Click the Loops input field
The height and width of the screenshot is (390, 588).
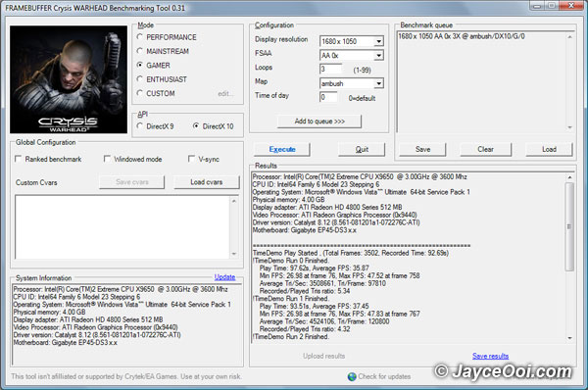click(x=331, y=69)
